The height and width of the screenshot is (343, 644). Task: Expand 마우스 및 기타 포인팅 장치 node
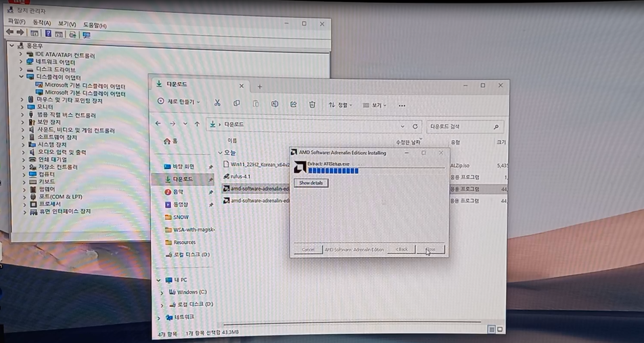22,99
